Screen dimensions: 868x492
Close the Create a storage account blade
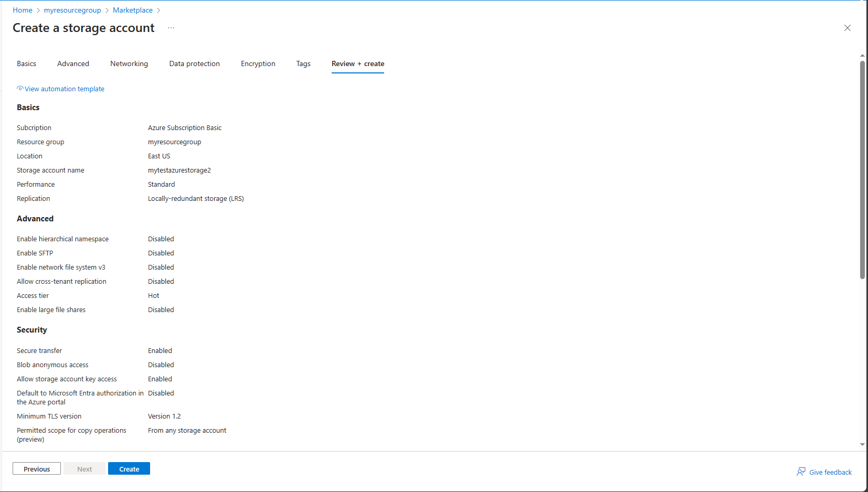click(x=848, y=28)
